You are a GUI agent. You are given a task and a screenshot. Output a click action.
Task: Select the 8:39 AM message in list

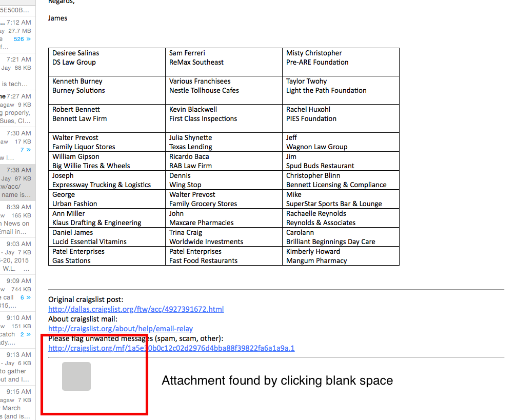point(17,219)
